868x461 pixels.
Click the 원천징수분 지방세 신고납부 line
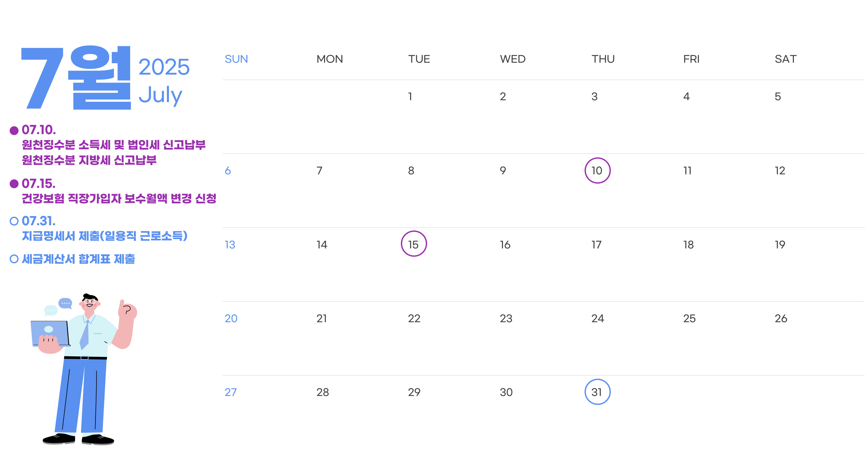[89, 160]
